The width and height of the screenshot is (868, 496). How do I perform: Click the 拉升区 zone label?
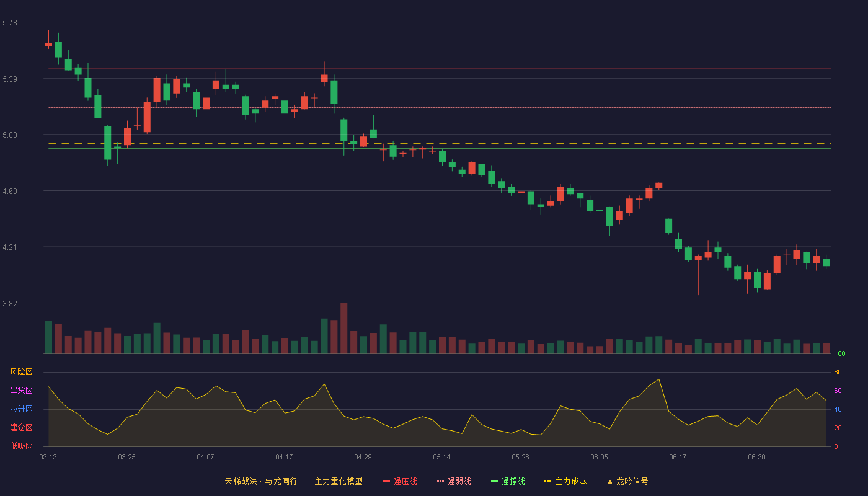tap(21, 409)
